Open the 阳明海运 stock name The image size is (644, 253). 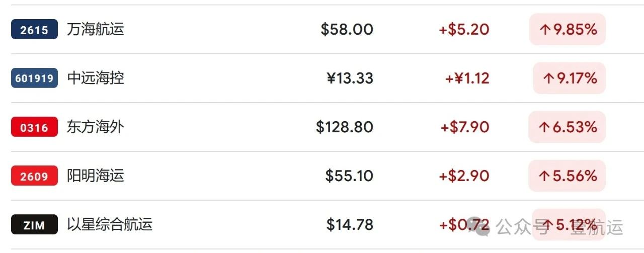coord(95,176)
